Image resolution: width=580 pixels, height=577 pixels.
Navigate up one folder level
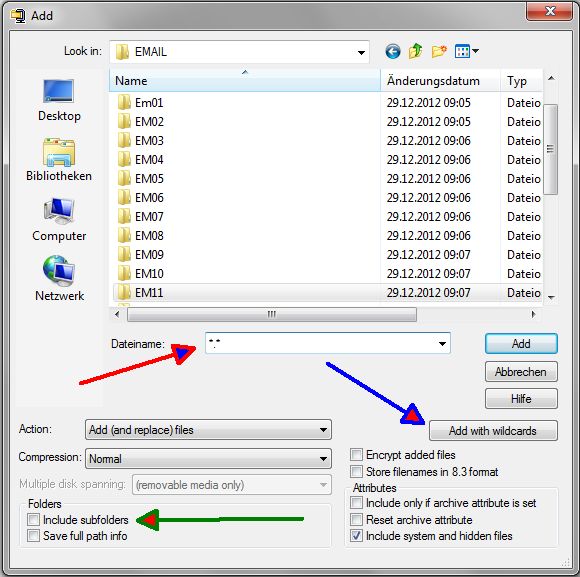point(415,51)
